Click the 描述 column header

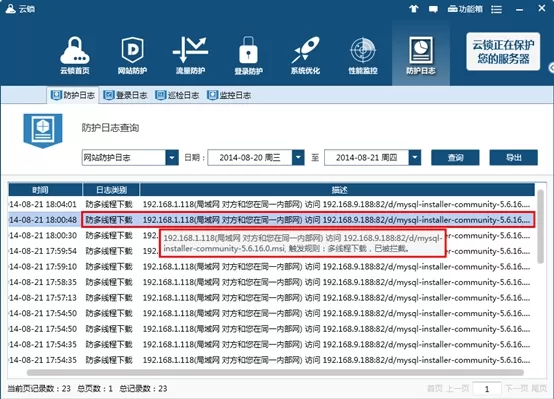point(337,190)
